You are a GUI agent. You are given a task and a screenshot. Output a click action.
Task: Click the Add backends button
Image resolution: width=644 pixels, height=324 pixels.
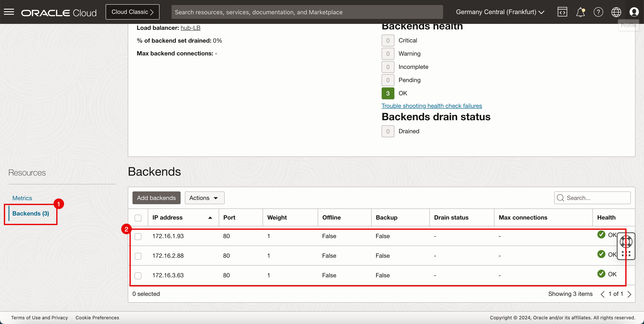pyautogui.click(x=156, y=198)
